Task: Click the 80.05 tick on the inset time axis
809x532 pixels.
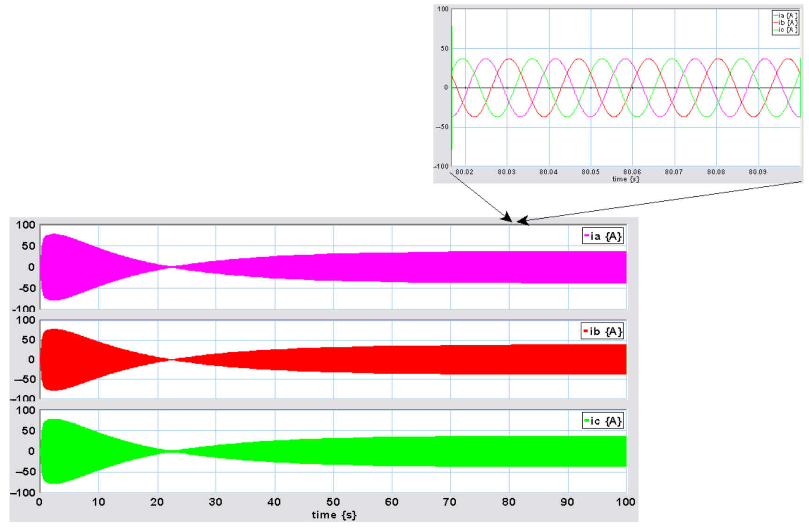Action: click(590, 172)
